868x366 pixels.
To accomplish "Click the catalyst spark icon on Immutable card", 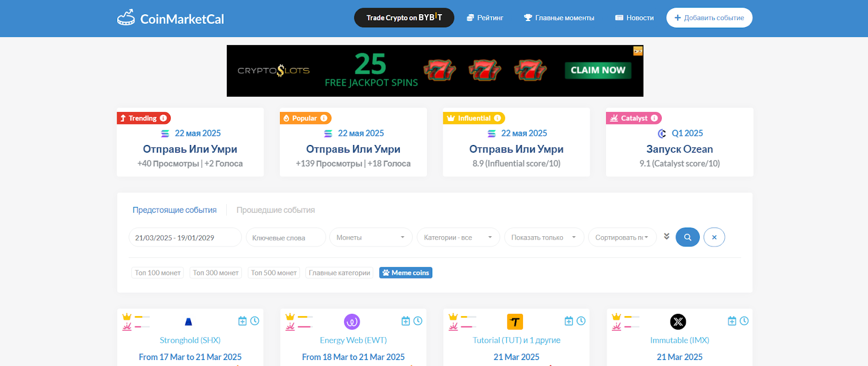I will pos(616,326).
